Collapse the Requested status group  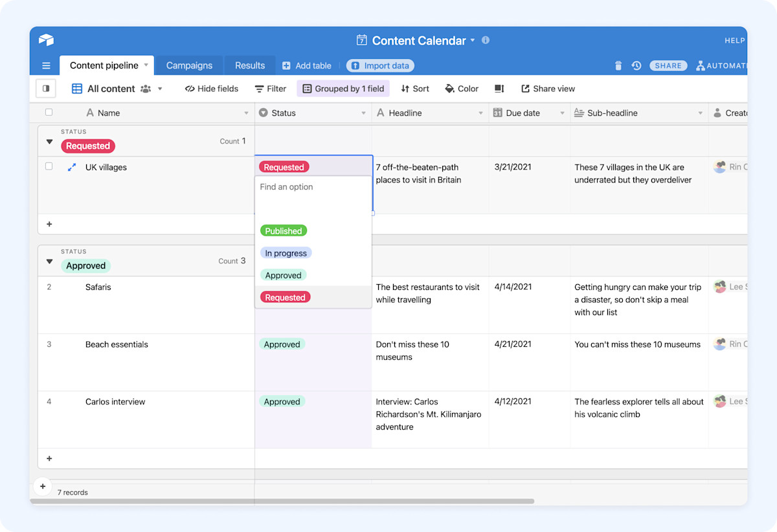point(50,141)
